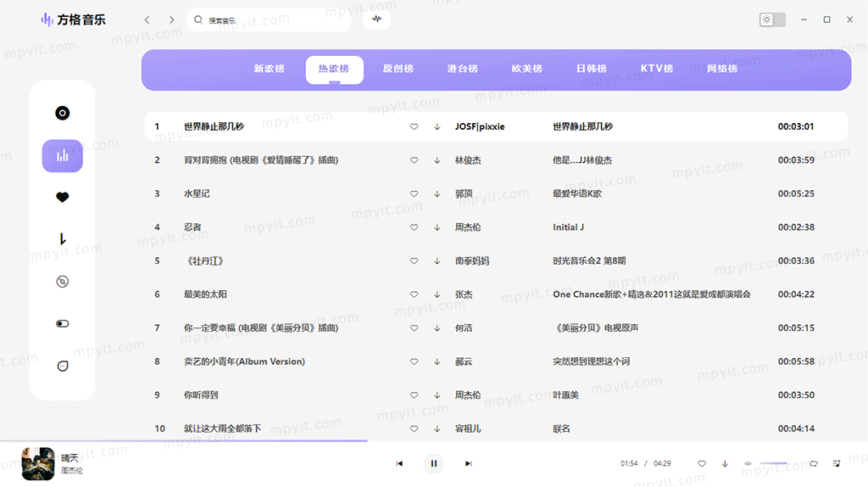Download the song 世界静止那几秒
This screenshot has width=868, height=487.
point(437,127)
